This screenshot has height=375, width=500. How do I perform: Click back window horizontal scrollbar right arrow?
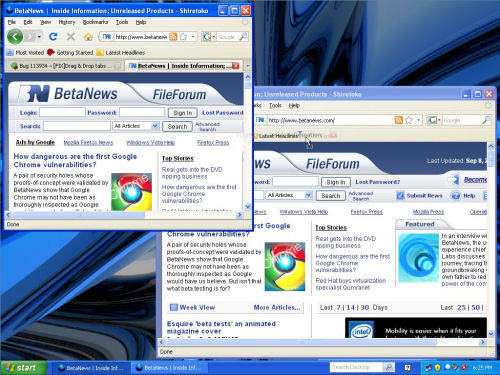(x=483, y=342)
